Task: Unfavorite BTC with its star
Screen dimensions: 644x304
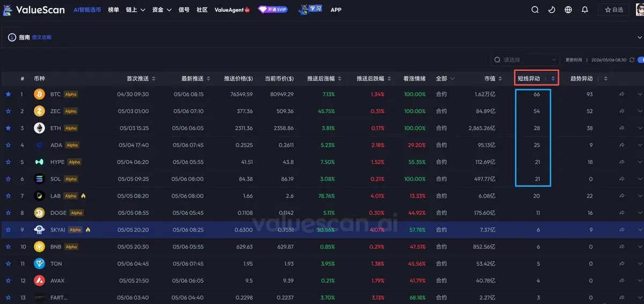Action: [8, 94]
